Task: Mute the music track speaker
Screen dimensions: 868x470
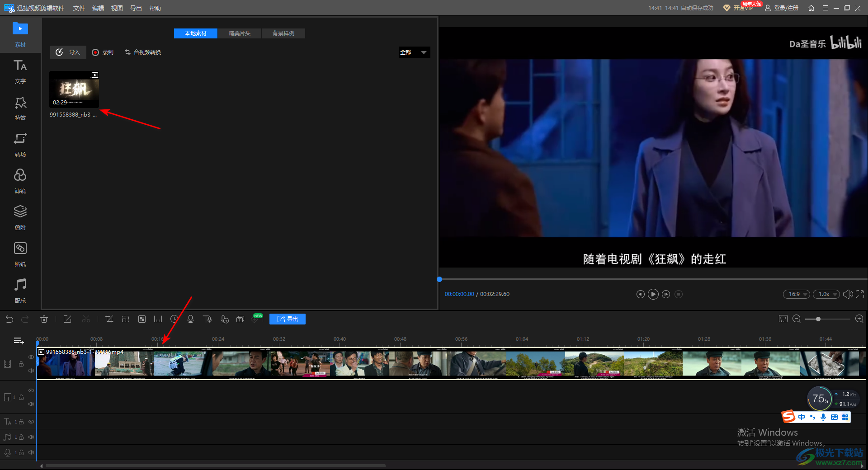Action: click(x=31, y=437)
